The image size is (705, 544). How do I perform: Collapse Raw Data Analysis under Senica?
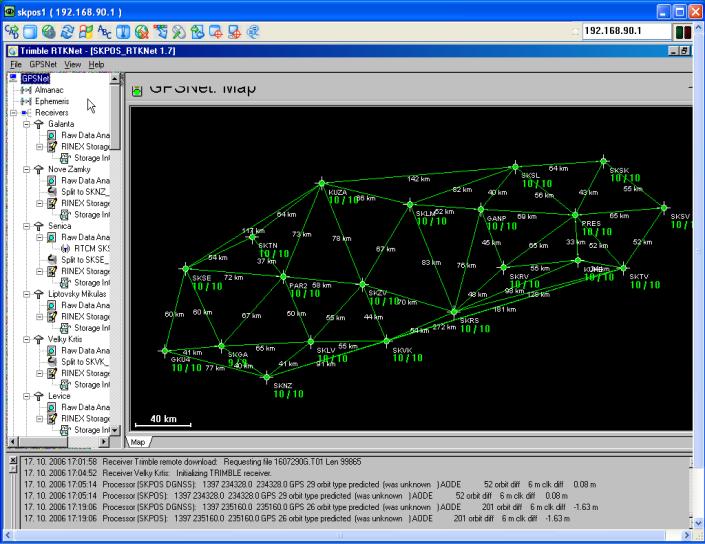(40, 237)
